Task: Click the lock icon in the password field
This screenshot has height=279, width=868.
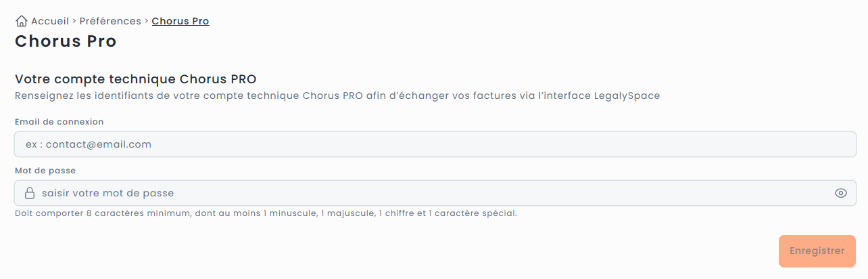Action: click(x=30, y=193)
